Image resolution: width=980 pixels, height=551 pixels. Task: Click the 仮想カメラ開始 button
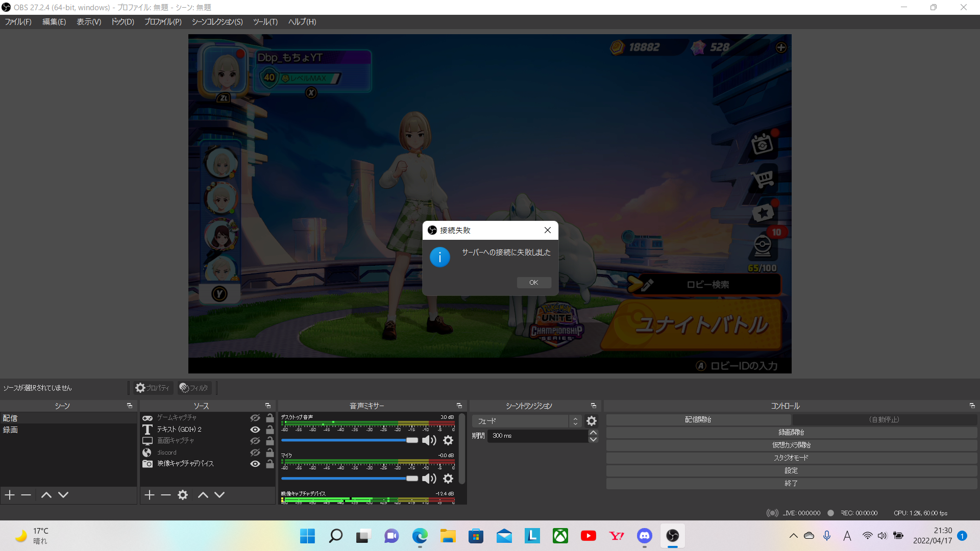(791, 445)
